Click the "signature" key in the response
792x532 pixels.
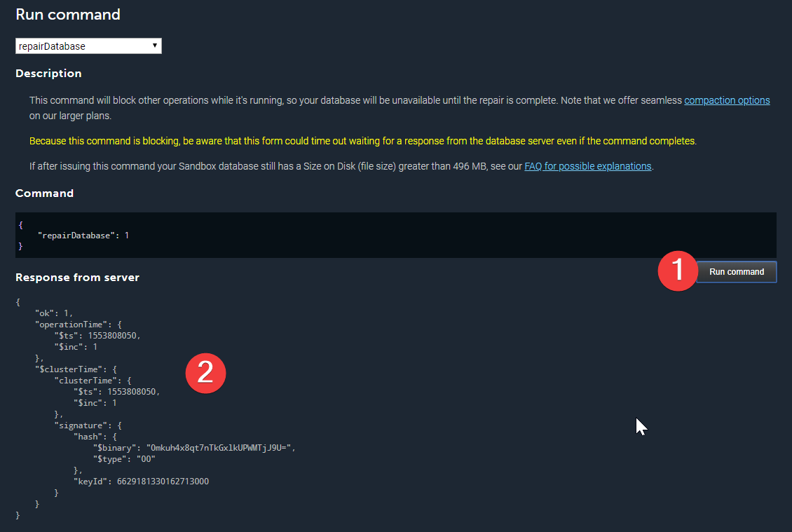(x=79, y=425)
